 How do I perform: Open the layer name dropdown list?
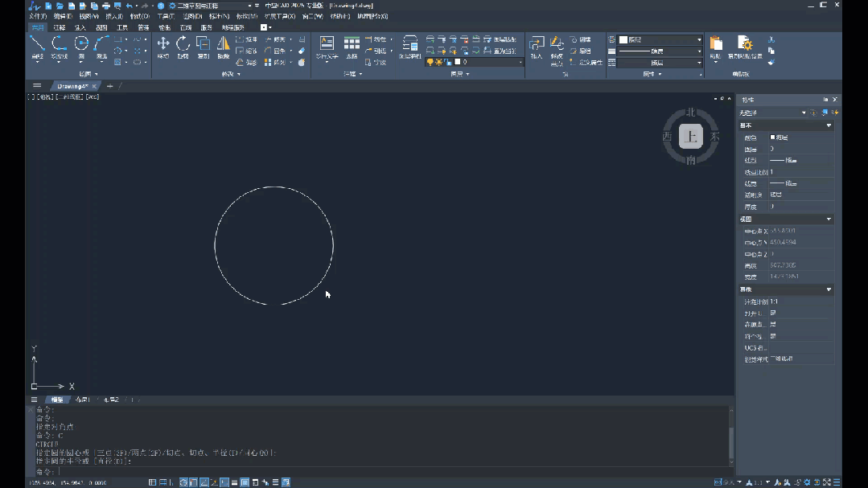(x=520, y=62)
